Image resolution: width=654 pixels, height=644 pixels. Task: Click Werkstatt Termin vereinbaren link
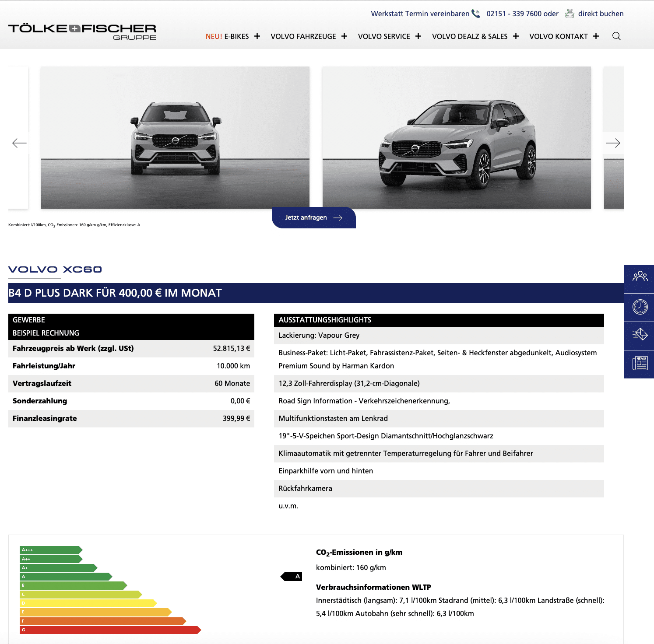tap(420, 14)
